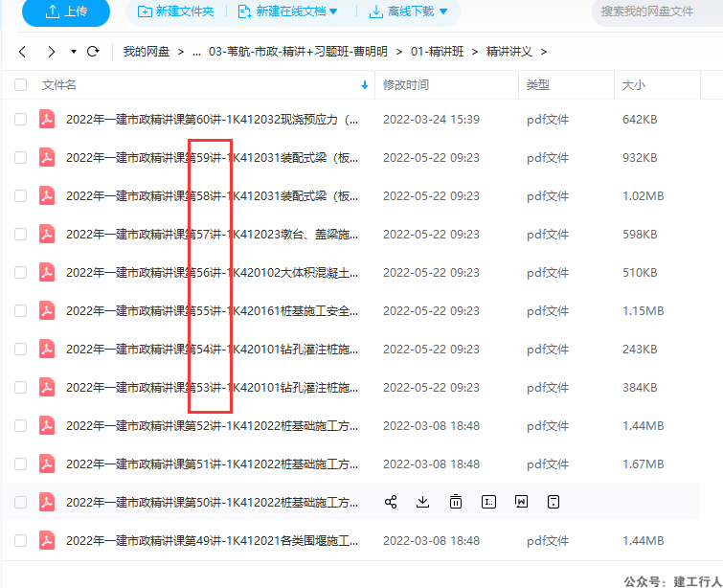The width and height of the screenshot is (723, 588).
Task: Go forward with the right arrow
Action: click(51, 51)
